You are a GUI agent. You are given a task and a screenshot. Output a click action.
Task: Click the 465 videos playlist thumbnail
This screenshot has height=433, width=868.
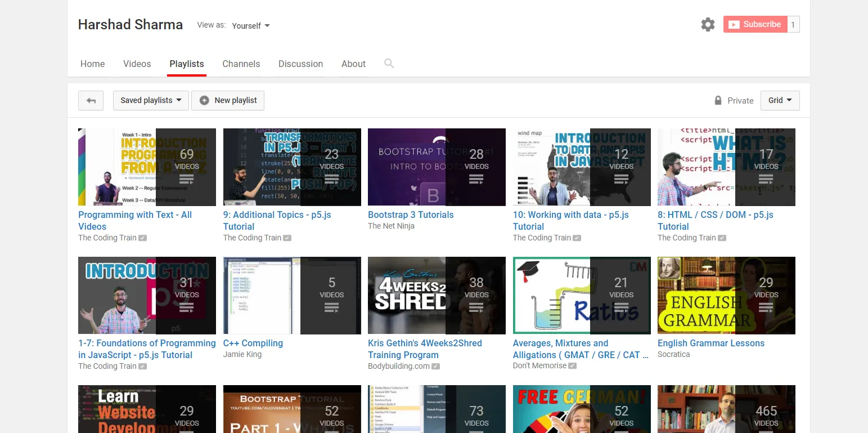point(726,409)
